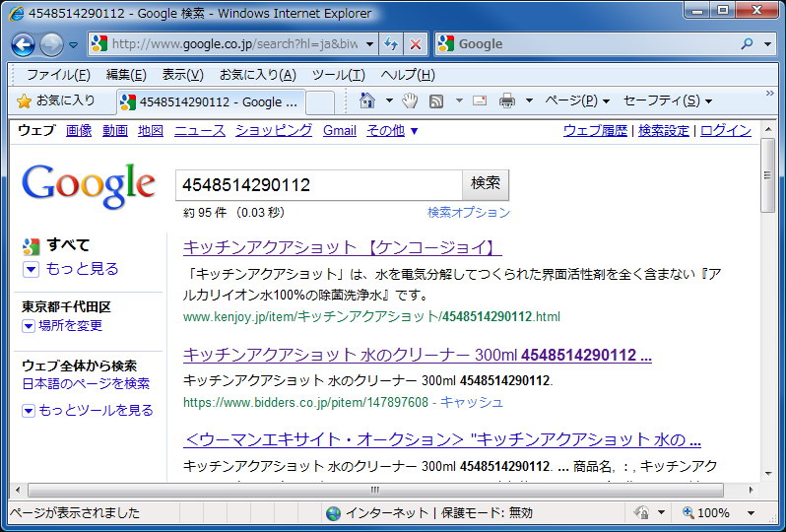
Task: Click the Google search provider box
Action: [586, 44]
